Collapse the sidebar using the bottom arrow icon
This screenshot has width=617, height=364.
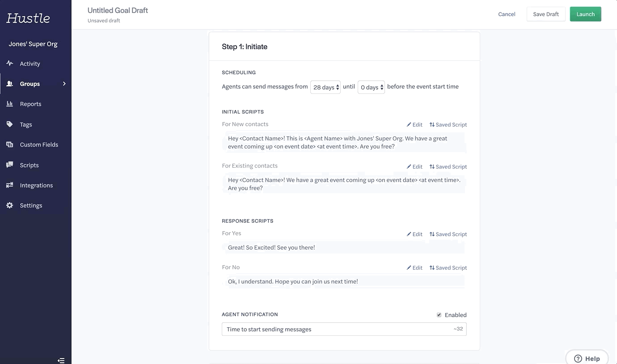tap(61, 360)
